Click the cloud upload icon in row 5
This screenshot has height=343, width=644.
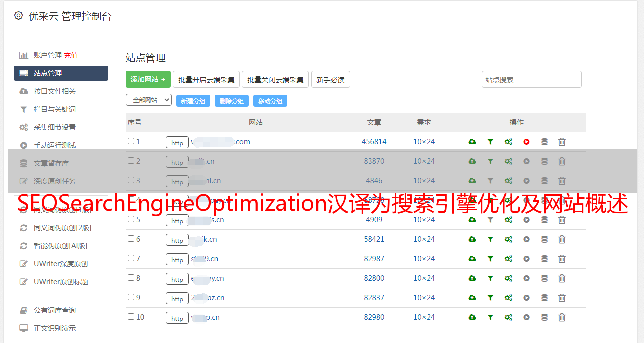(472, 220)
